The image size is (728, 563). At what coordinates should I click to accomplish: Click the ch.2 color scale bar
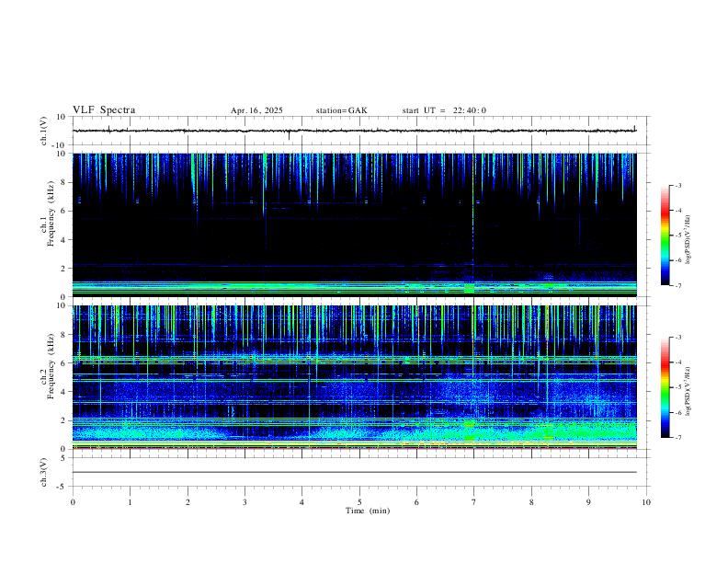665,387
